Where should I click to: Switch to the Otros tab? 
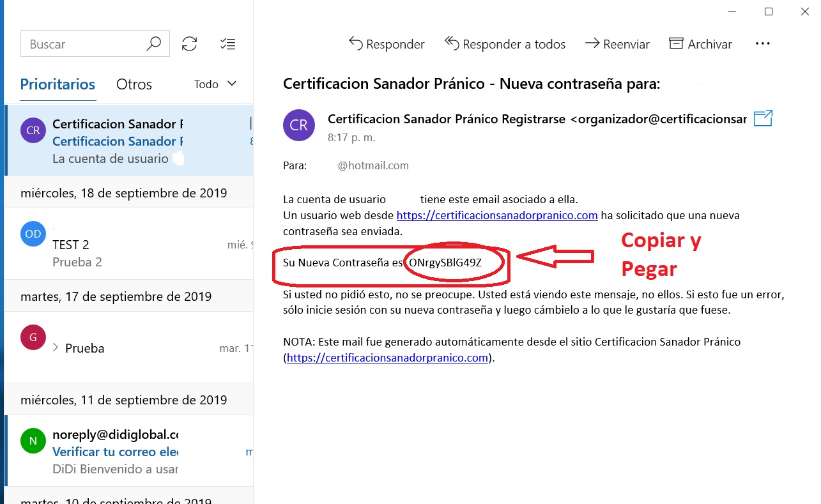click(x=134, y=84)
